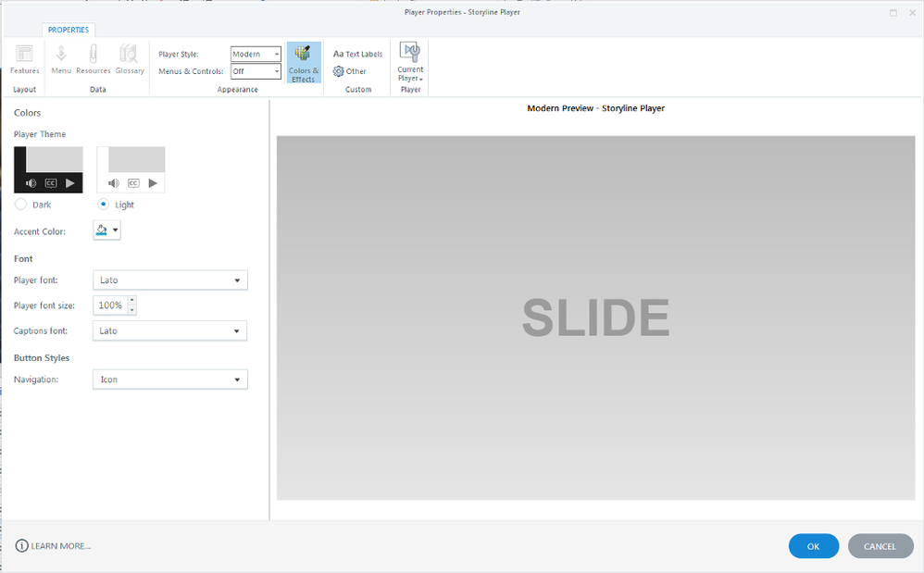Click the Other gear icon
The height and width of the screenshot is (573, 924).
(x=350, y=71)
